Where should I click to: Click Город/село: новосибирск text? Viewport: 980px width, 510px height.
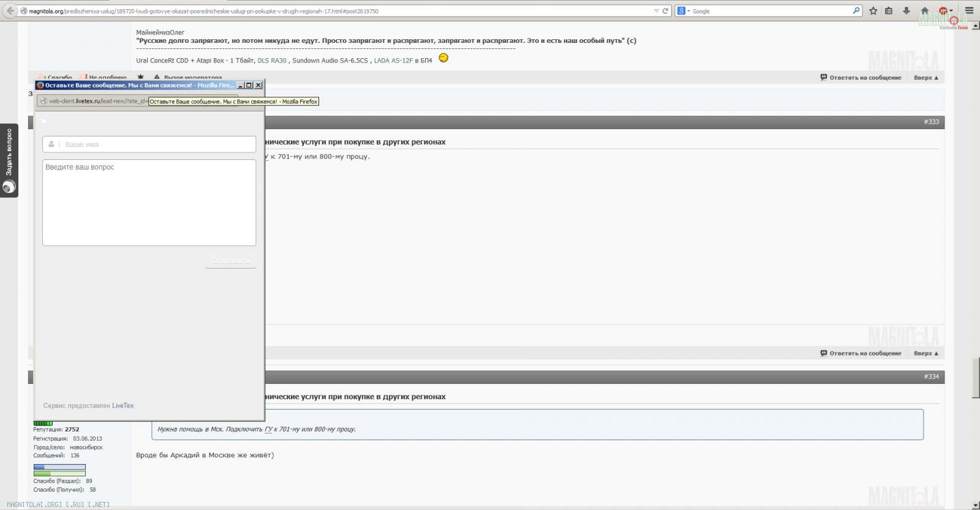tap(68, 447)
